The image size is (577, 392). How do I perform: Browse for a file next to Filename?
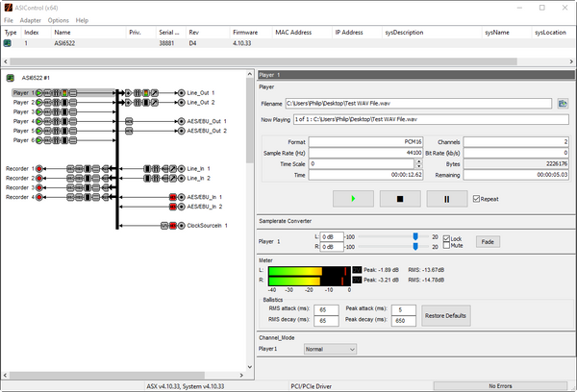click(563, 103)
